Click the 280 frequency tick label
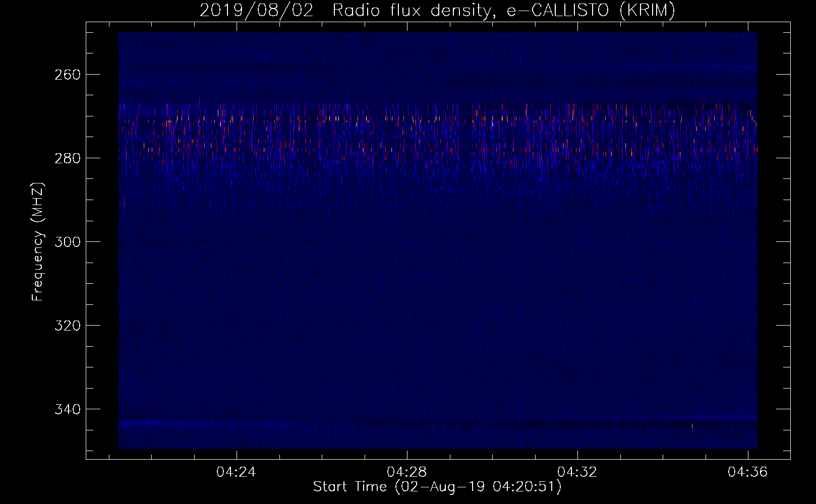The width and height of the screenshot is (816, 504). (x=67, y=158)
